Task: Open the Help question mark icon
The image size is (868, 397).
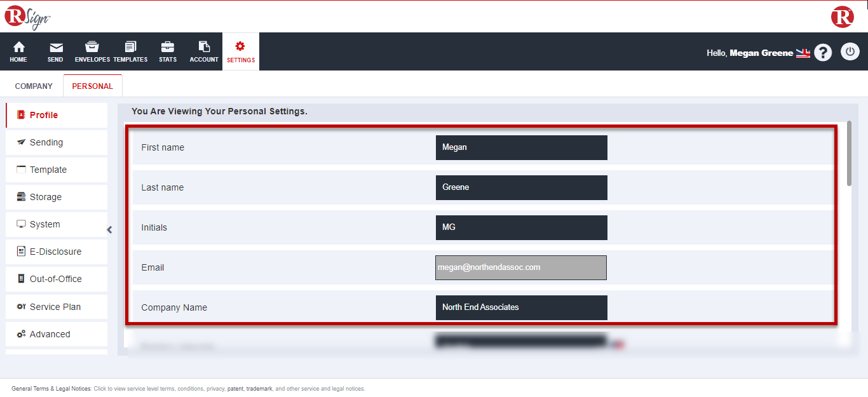Action: [x=823, y=53]
